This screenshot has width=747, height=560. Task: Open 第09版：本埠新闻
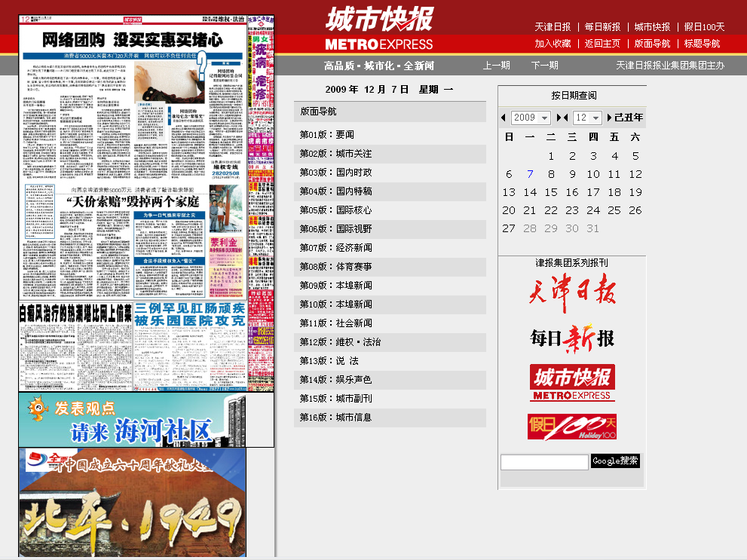tap(335, 285)
